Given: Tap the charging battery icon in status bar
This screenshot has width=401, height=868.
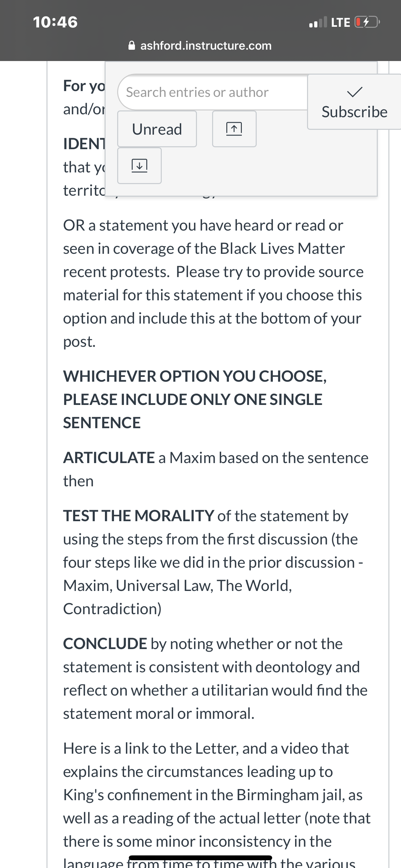Looking at the screenshot, I should 367,23.
